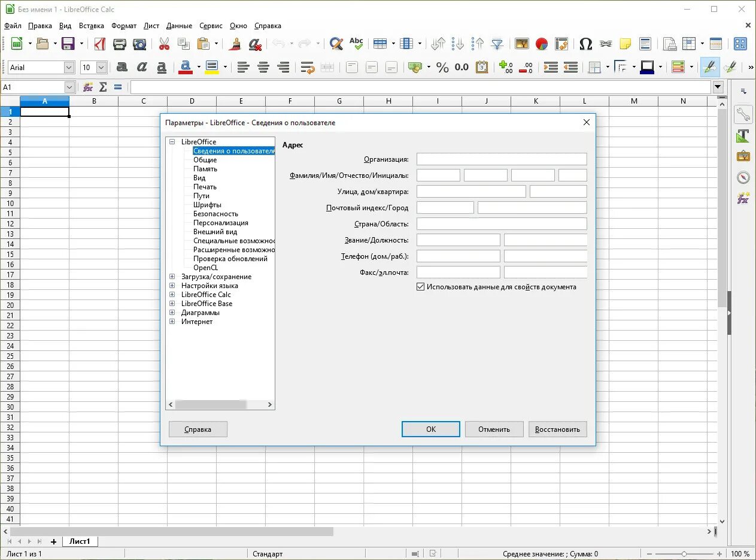Run the spelling check Abc icon
Screen dimensions: 756x560
tap(356, 43)
